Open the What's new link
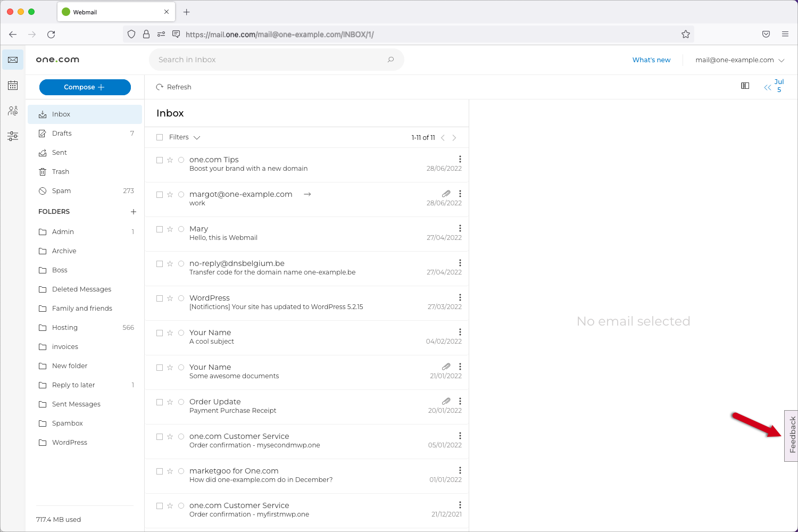 click(x=651, y=60)
